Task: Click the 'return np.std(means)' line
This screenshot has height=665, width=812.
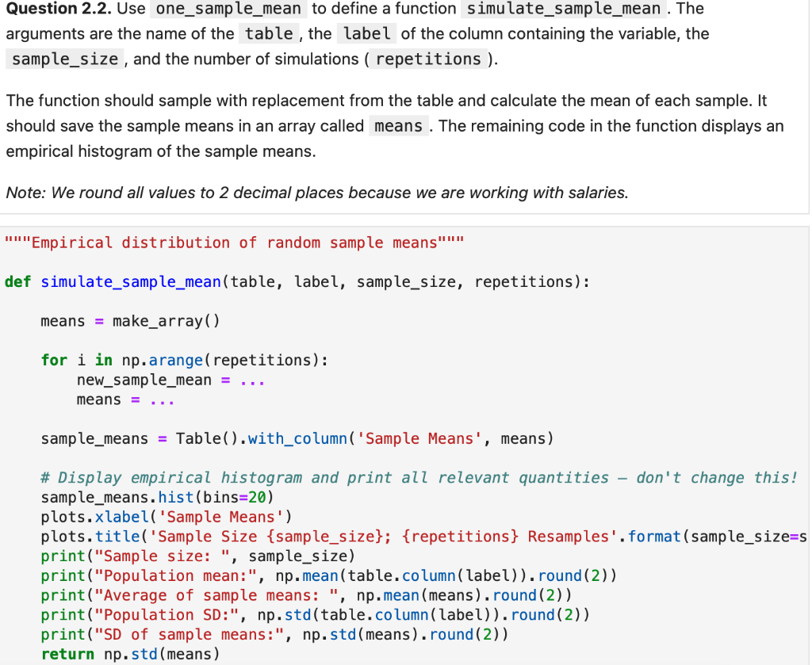Action: click(x=131, y=654)
